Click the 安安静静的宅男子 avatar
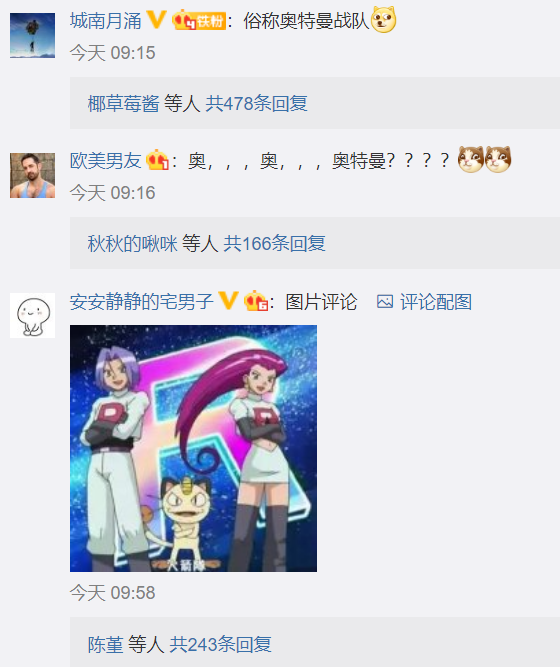The width and height of the screenshot is (560, 667). pyautogui.click(x=32, y=315)
